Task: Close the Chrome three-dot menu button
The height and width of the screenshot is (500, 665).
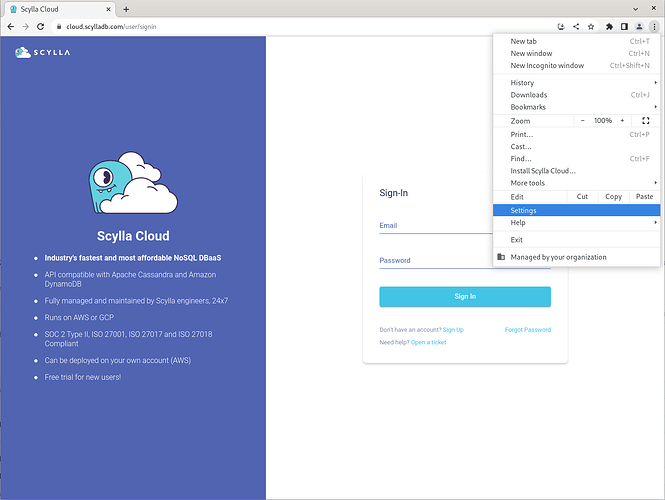Action: point(654,27)
